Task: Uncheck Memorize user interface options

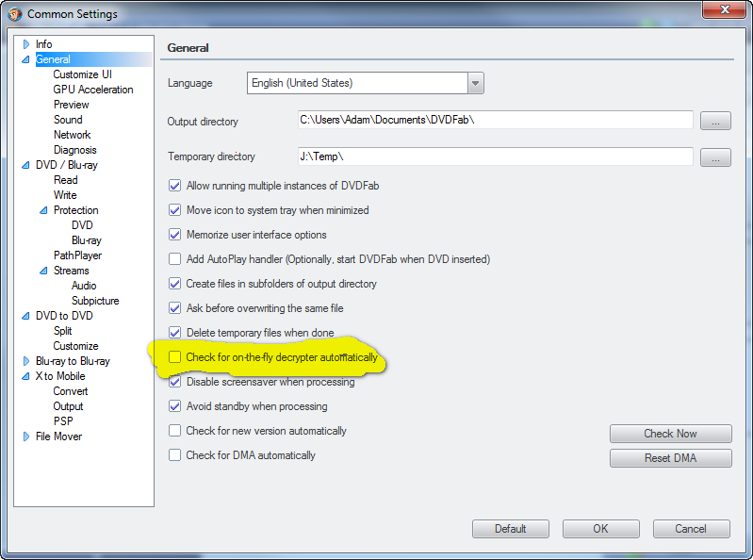Action: [x=174, y=235]
